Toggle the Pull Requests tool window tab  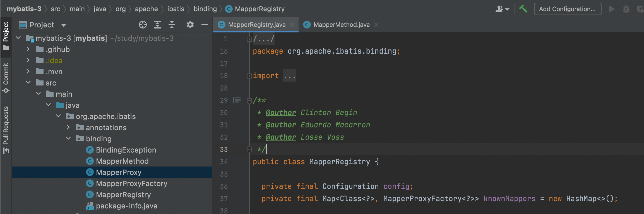(6, 130)
